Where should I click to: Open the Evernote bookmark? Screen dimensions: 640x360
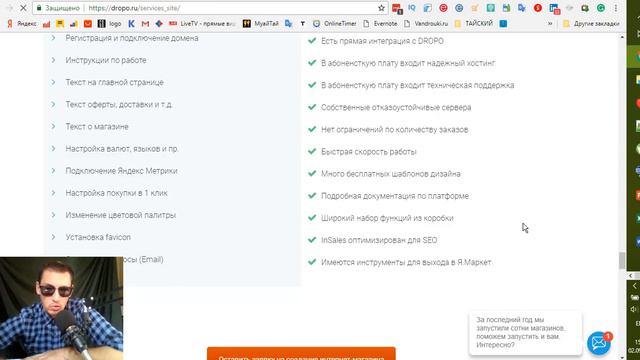[380, 24]
